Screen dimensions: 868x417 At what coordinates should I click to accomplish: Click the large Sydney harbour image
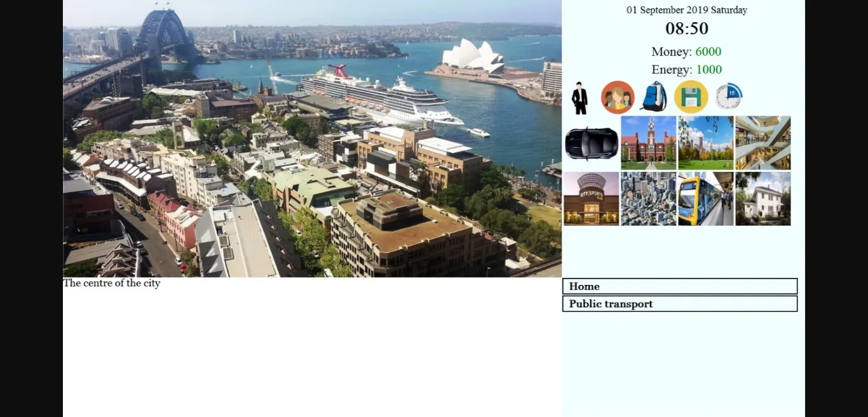(x=312, y=138)
